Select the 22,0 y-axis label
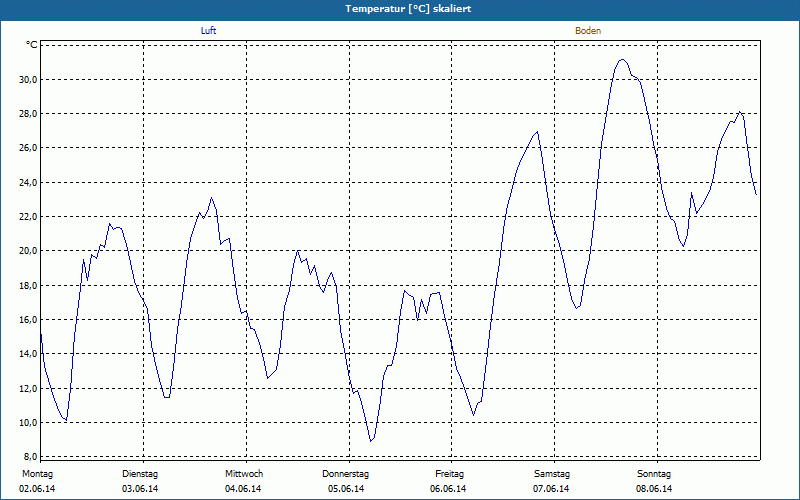Image resolution: width=800 pixels, height=500 pixels. pyautogui.click(x=28, y=216)
